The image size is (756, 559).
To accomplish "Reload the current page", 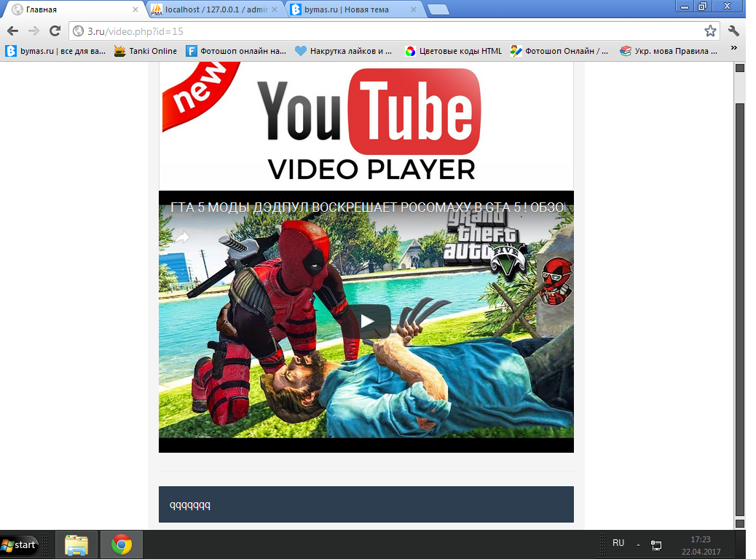I will point(55,31).
